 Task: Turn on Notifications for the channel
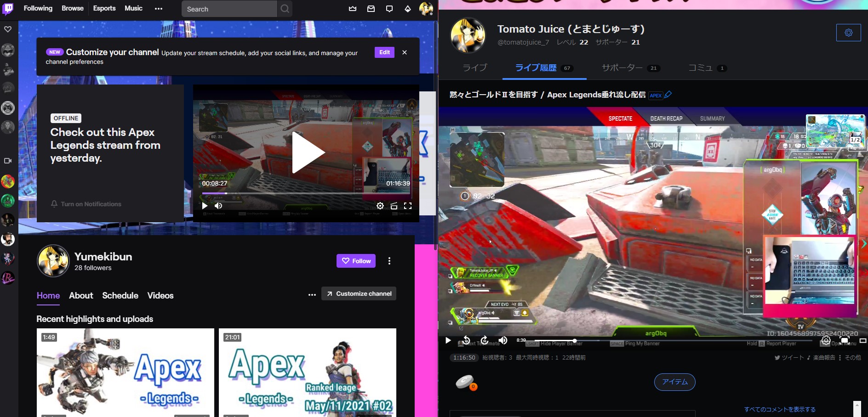click(x=86, y=204)
